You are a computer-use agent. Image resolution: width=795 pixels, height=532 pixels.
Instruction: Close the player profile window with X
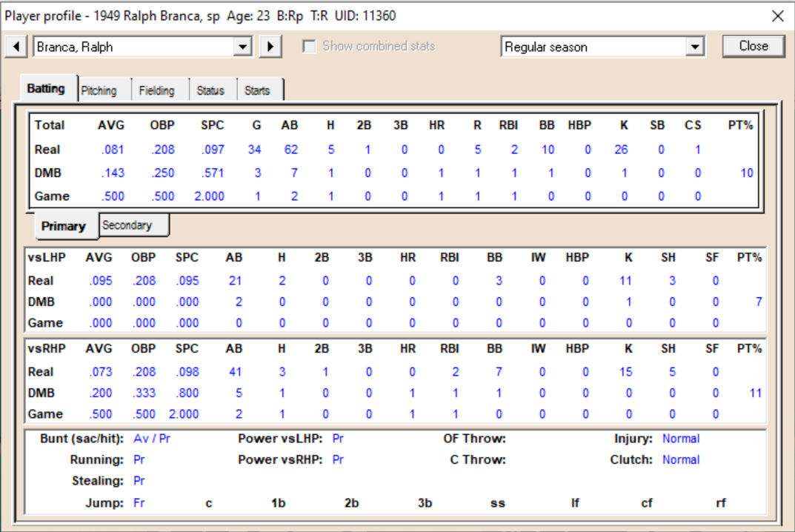(x=778, y=16)
